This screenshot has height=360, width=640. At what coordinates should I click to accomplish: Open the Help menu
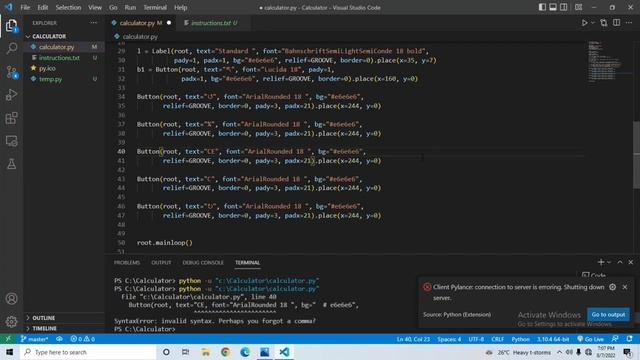180,7
